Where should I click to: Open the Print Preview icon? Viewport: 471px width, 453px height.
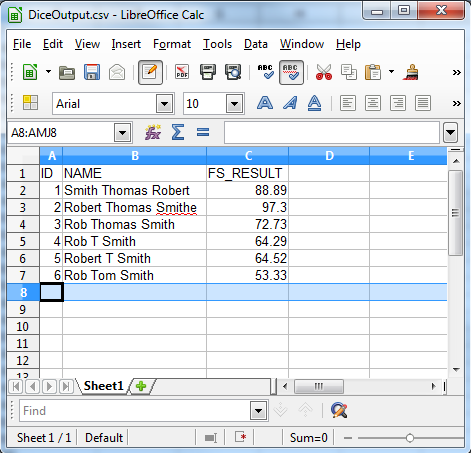tap(233, 72)
